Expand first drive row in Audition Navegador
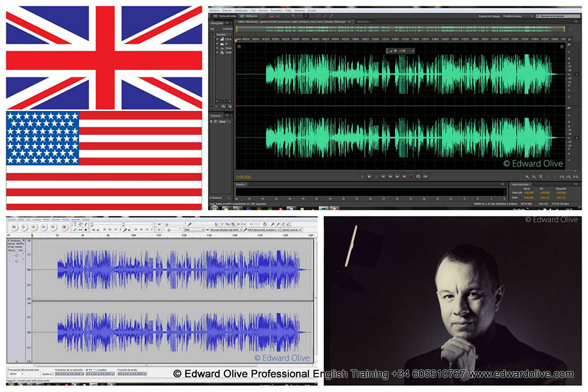Viewport: 588px width, 392px height. point(217,39)
